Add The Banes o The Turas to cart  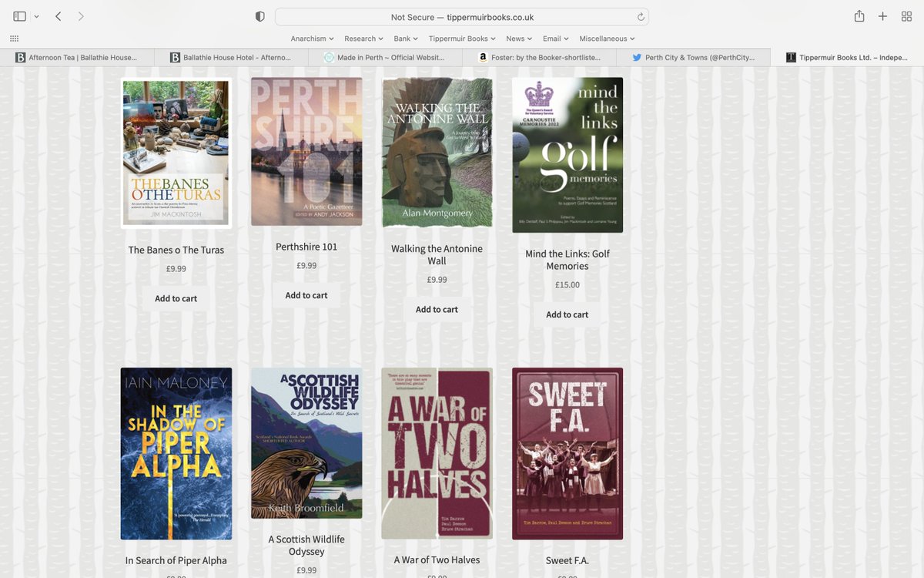[x=176, y=298]
